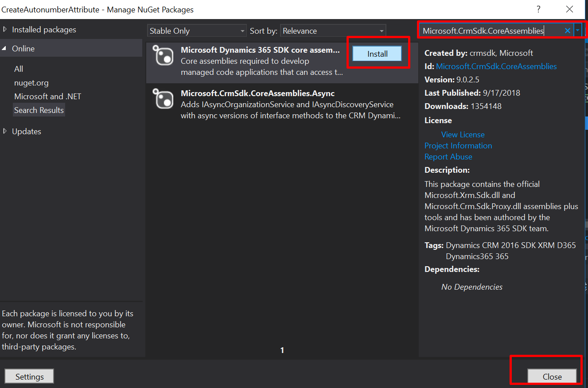
Task: Expand the Updates node
Action: [x=5, y=132]
